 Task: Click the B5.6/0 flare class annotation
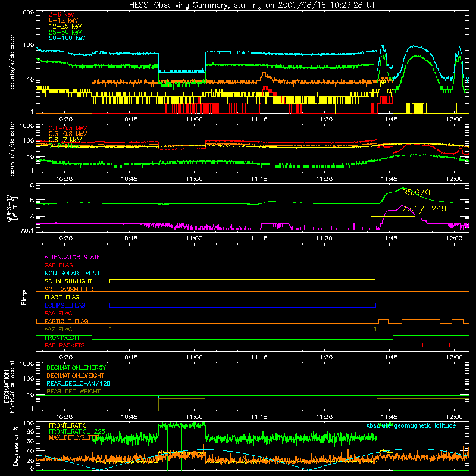point(416,192)
